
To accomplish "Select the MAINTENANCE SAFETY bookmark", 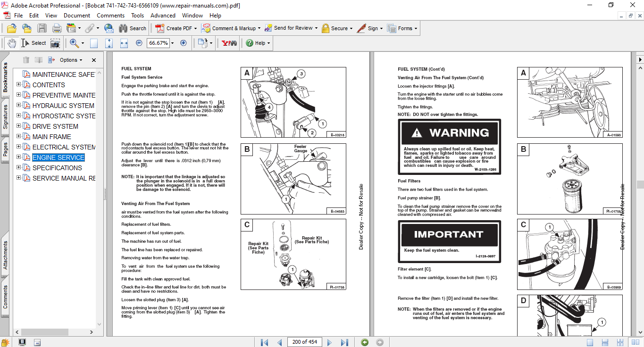I will click(64, 74).
